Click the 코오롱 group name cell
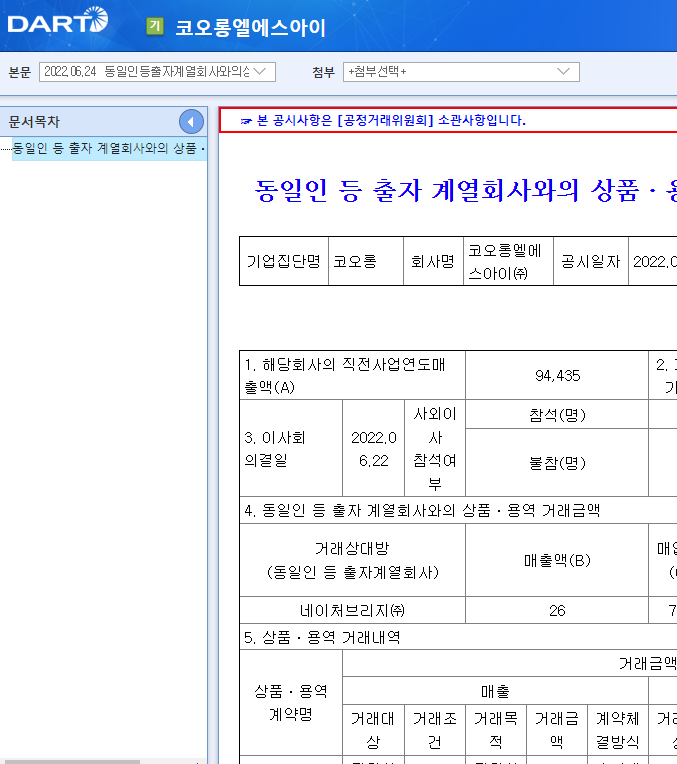677x764 pixels. [x=366, y=261]
